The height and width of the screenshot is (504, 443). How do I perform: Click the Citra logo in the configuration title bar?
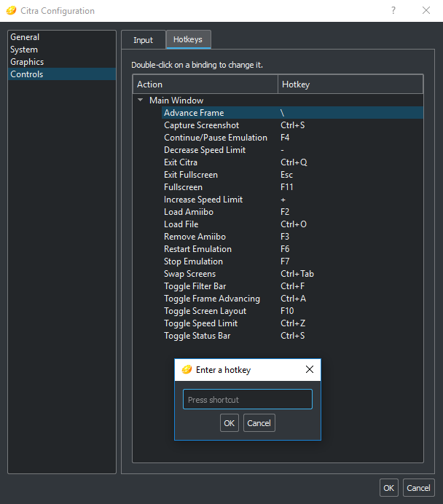tap(11, 11)
